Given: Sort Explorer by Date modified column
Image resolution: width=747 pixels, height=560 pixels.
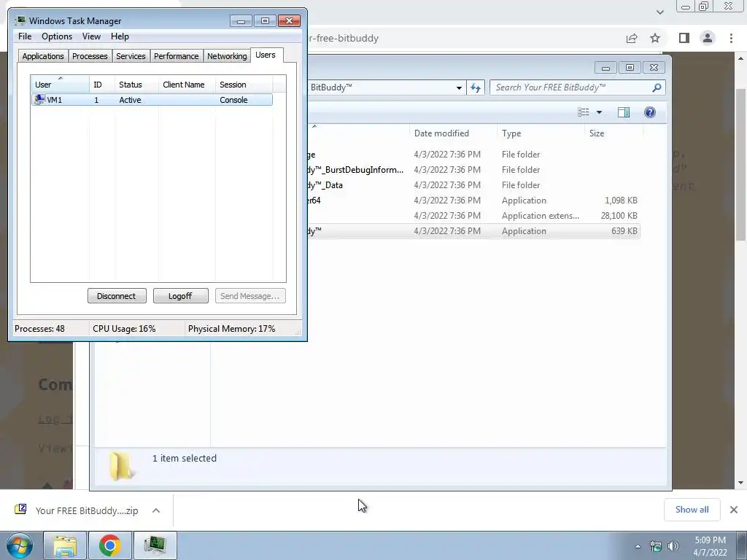Looking at the screenshot, I should tap(453, 133).
